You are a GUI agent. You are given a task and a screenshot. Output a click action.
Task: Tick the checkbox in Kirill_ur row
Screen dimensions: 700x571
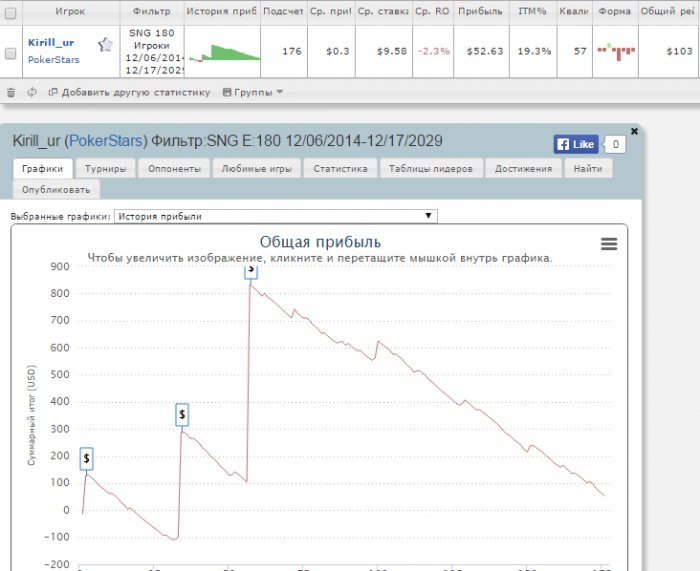[x=10, y=54]
